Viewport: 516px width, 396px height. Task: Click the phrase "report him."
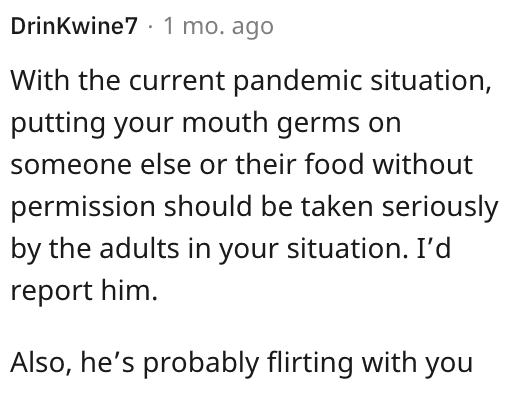(84, 290)
